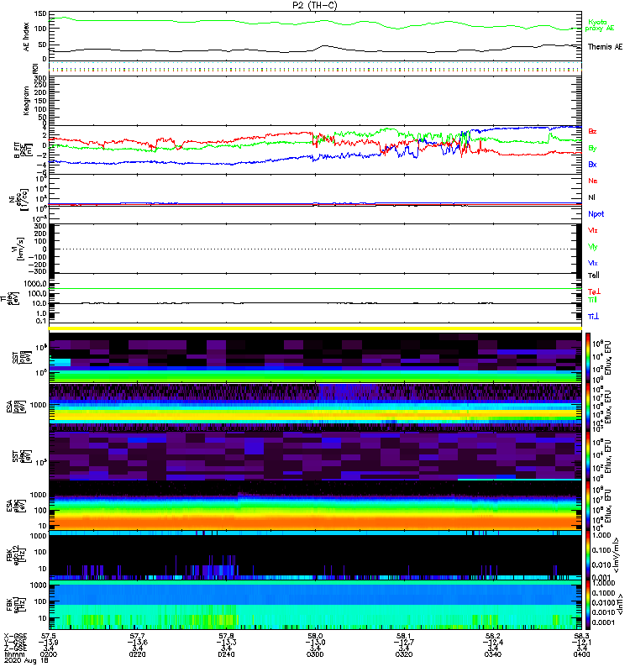
Task: Click the "0300" time tick label
Action: (315, 654)
